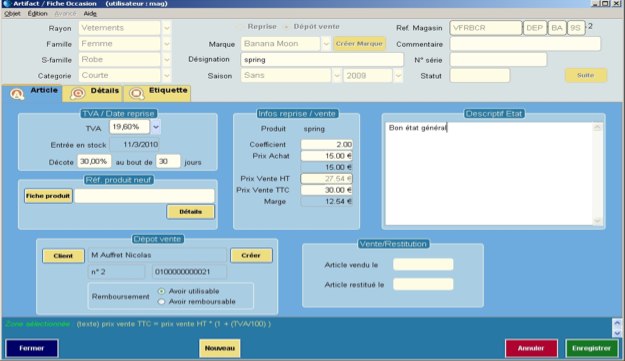Click Détails button in Réf. produit neuf

191,212
